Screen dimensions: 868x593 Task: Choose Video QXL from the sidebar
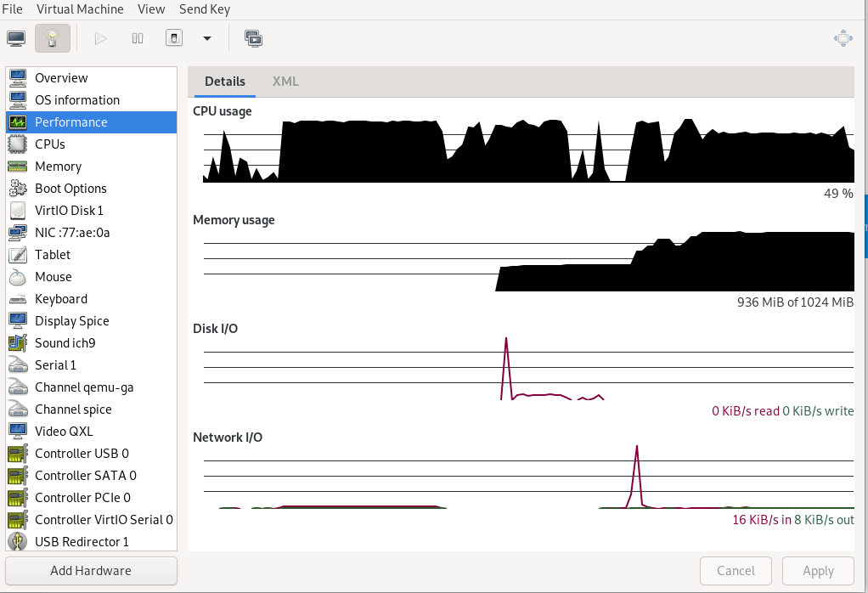point(64,432)
